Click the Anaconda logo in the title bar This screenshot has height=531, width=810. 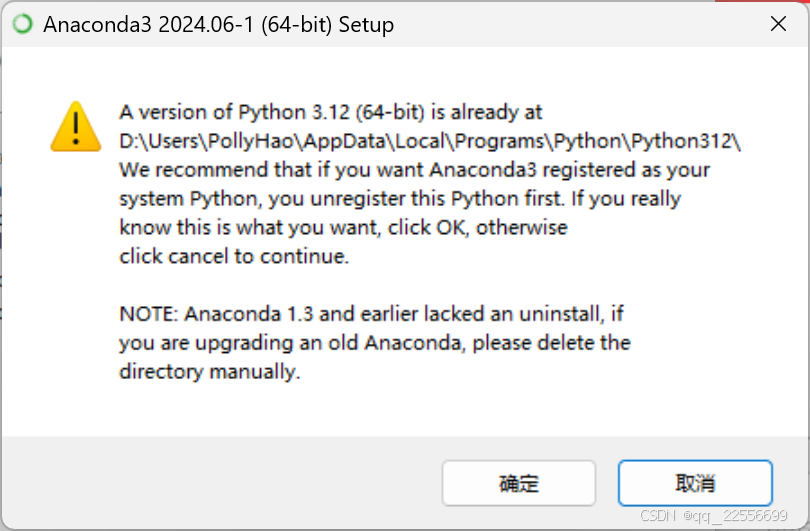click(x=23, y=24)
